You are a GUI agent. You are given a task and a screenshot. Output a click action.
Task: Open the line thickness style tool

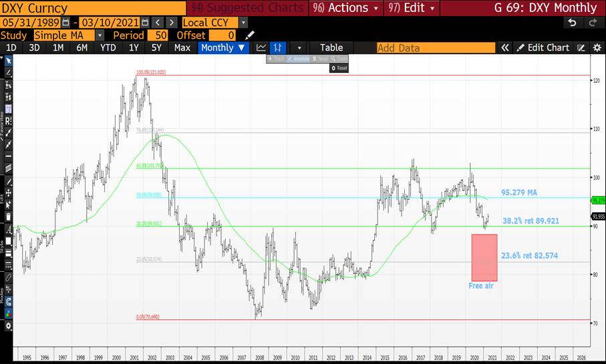[8, 254]
